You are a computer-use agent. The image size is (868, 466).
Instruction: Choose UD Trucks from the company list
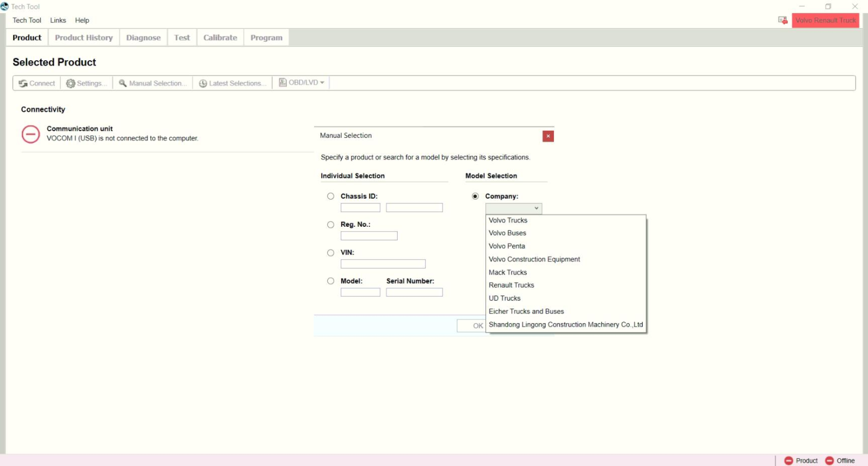coord(566,298)
